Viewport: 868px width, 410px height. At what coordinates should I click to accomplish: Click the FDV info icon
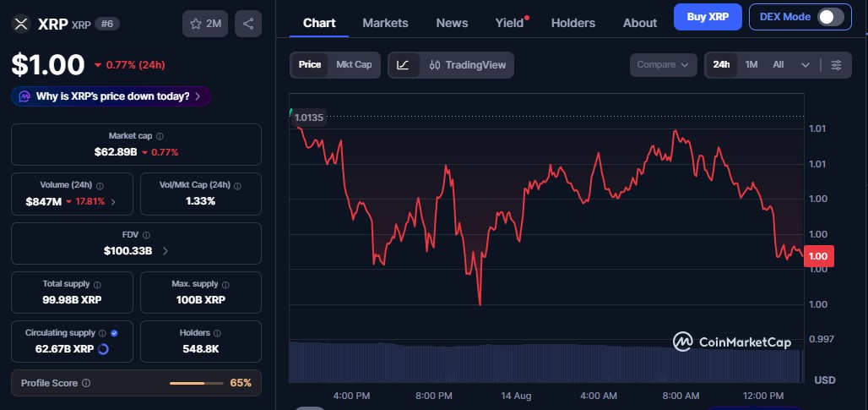146,235
